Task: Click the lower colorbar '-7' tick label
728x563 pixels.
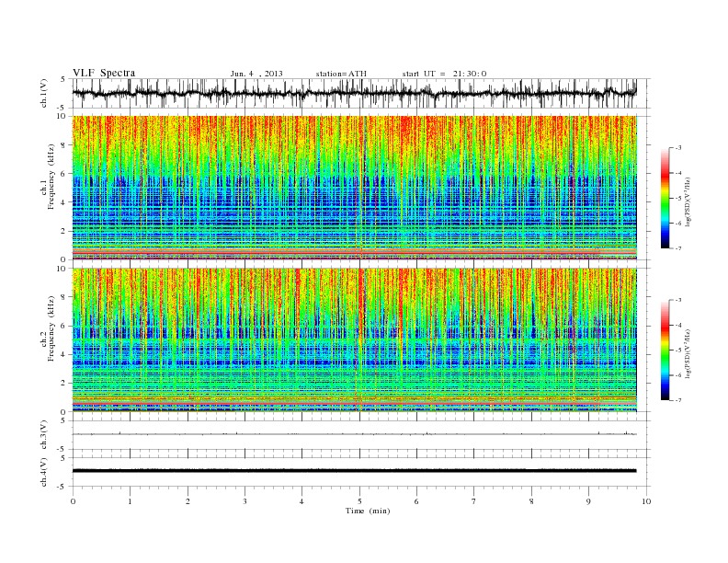Action: (x=678, y=400)
